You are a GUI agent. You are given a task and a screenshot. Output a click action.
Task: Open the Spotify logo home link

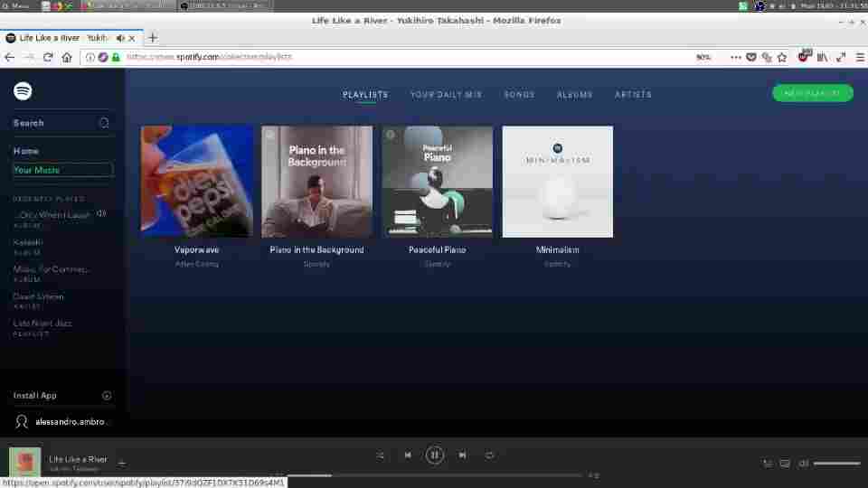click(23, 90)
